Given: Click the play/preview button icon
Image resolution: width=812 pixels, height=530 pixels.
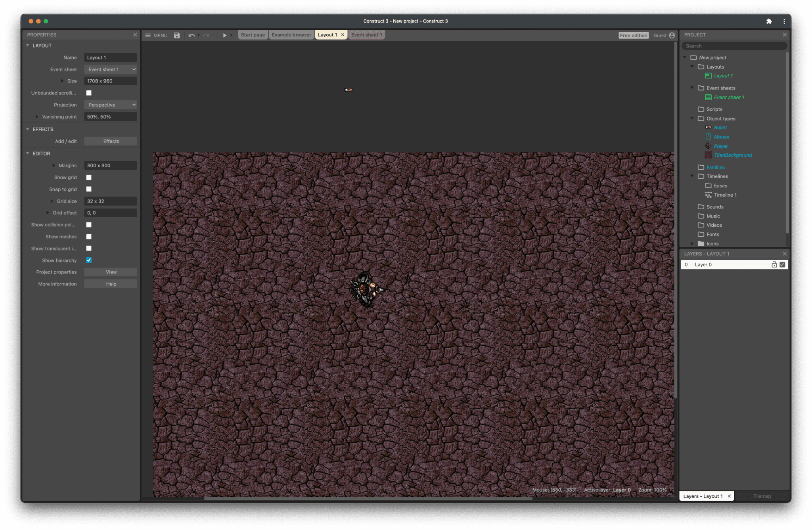Looking at the screenshot, I should pos(224,34).
